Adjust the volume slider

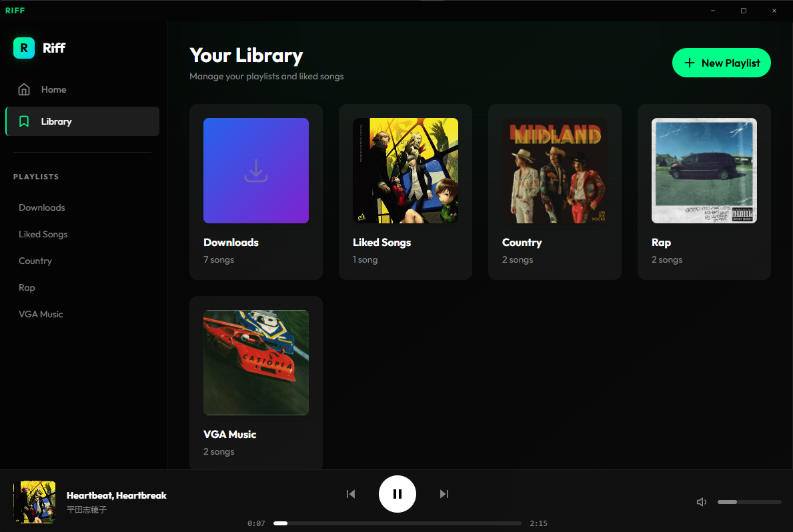[x=749, y=501]
